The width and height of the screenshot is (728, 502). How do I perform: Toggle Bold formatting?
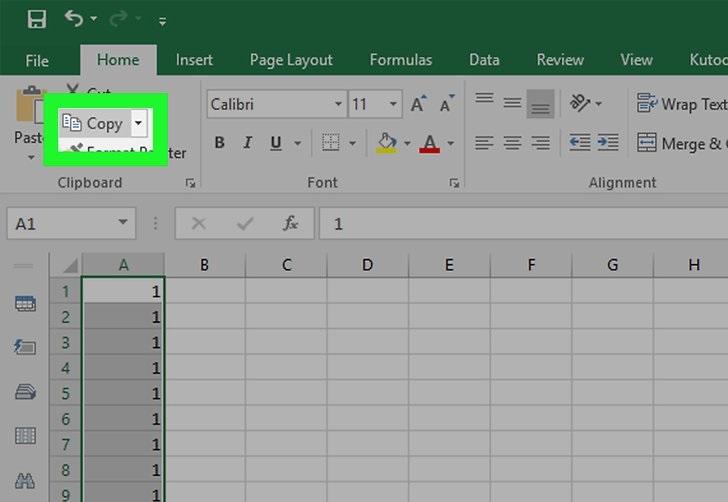pos(220,143)
